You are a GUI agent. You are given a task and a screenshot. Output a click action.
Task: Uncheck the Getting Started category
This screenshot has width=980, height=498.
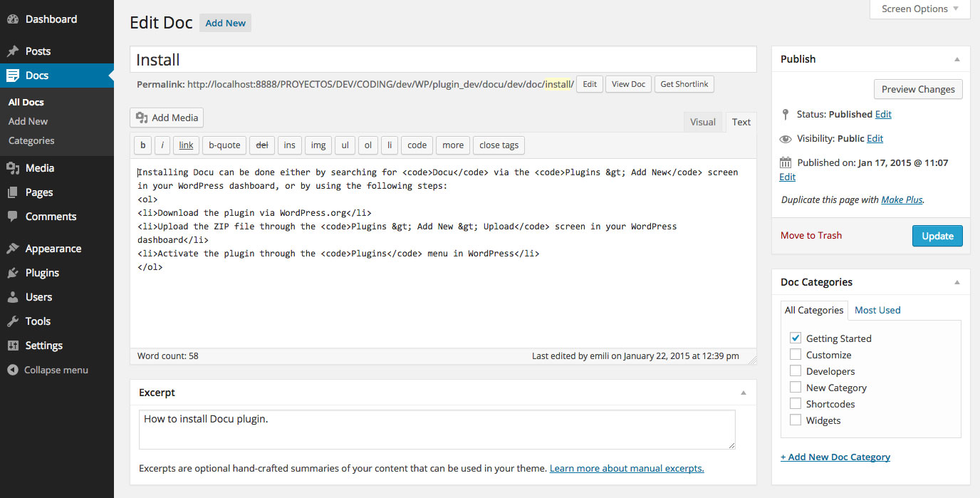pos(796,338)
